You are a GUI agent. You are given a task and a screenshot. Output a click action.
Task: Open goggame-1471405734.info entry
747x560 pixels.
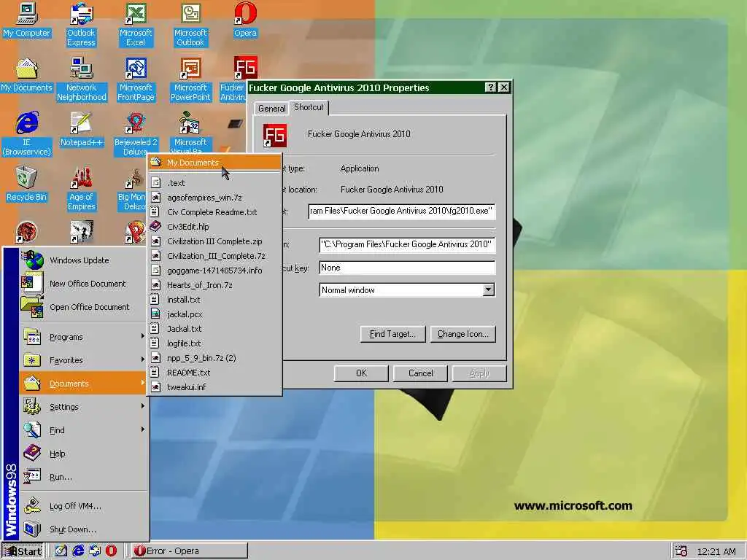tap(214, 271)
